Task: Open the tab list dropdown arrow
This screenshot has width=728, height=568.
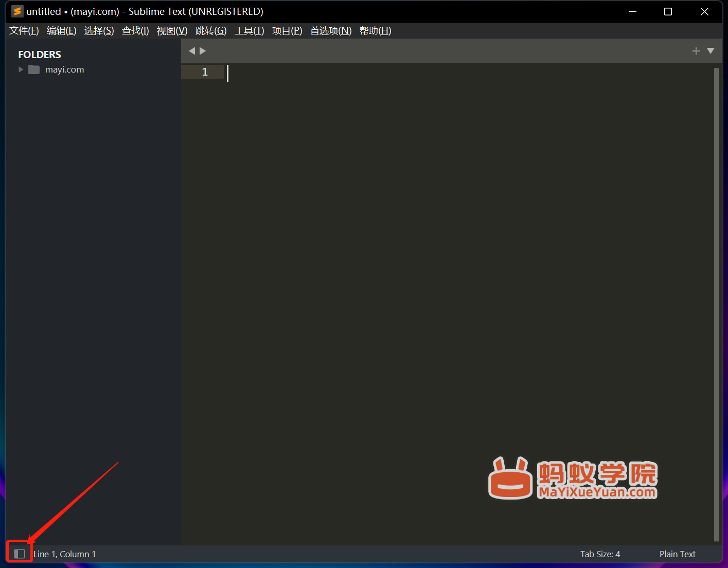Action: [x=711, y=51]
